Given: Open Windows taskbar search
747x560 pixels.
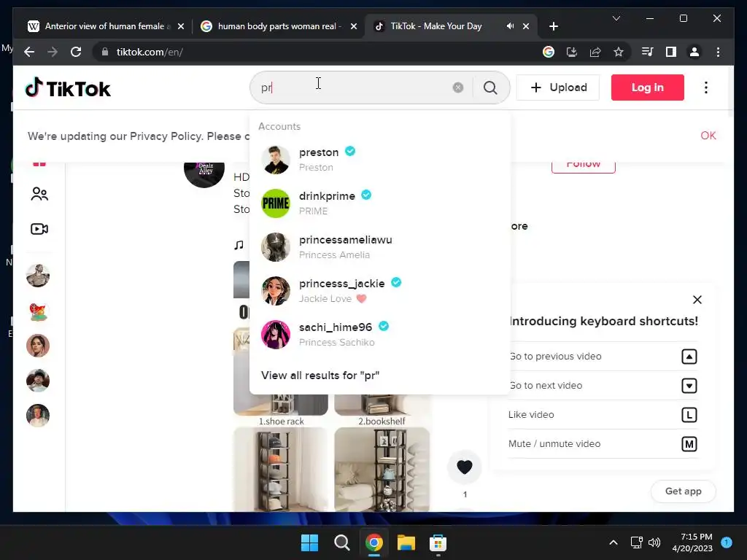Looking at the screenshot, I should click(341, 542).
